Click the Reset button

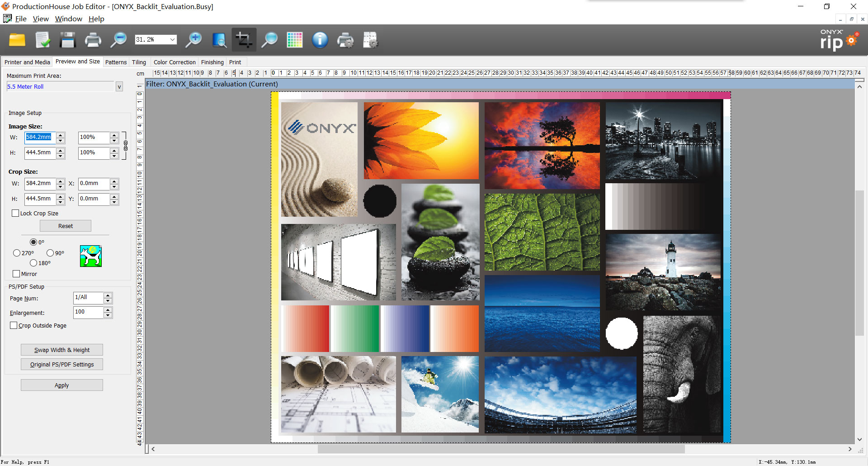coord(66,226)
